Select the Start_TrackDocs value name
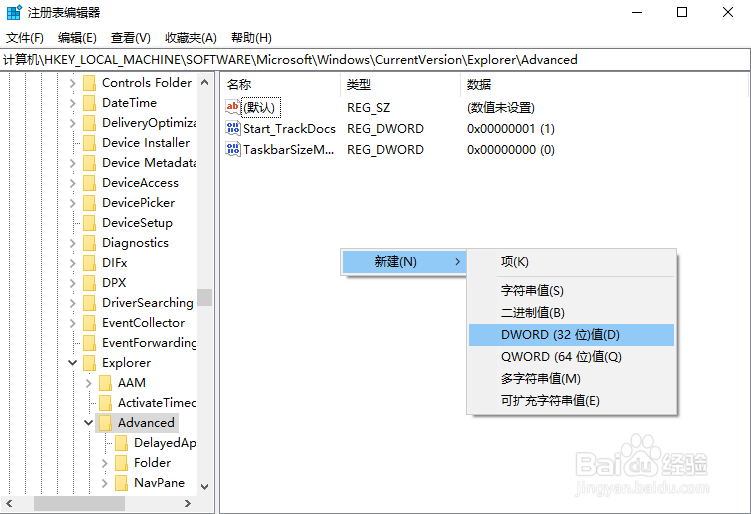 (289, 128)
